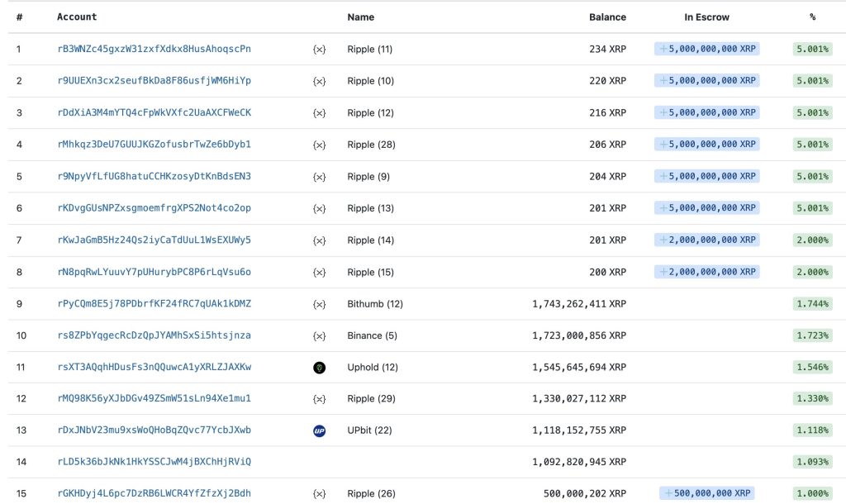Open the Ripple (13) account address link
Screen dimensions: 846x504
coord(154,207)
